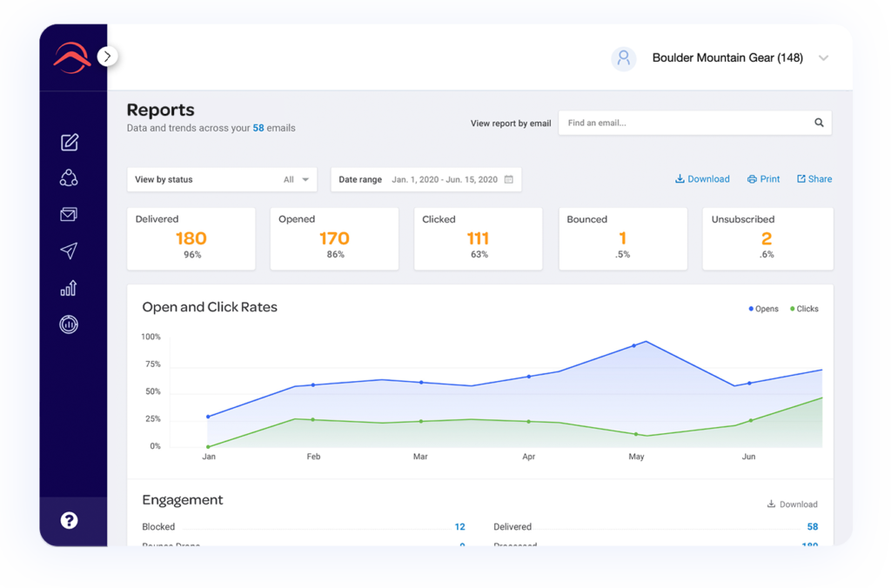Click the paper plane send icon
The height and width of the screenshot is (588, 891).
(69, 251)
